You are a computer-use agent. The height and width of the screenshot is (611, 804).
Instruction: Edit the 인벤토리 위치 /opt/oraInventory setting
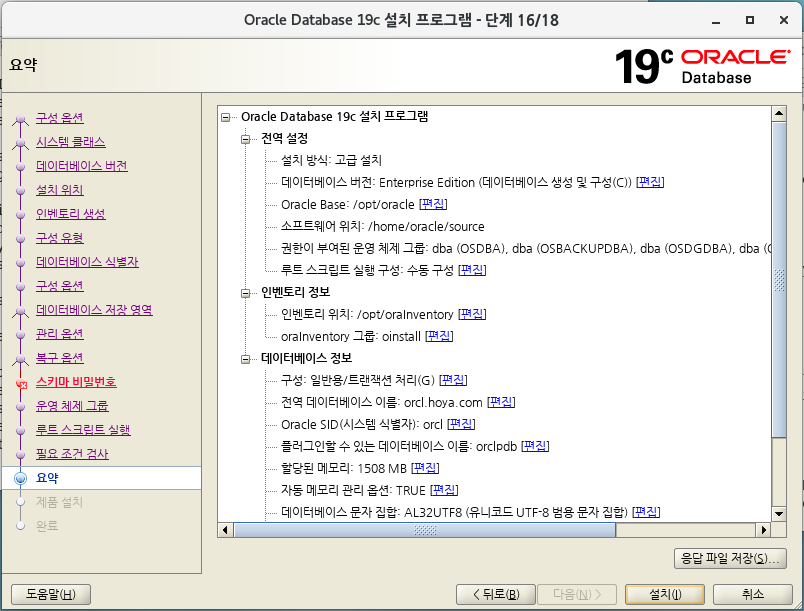[x=472, y=314]
